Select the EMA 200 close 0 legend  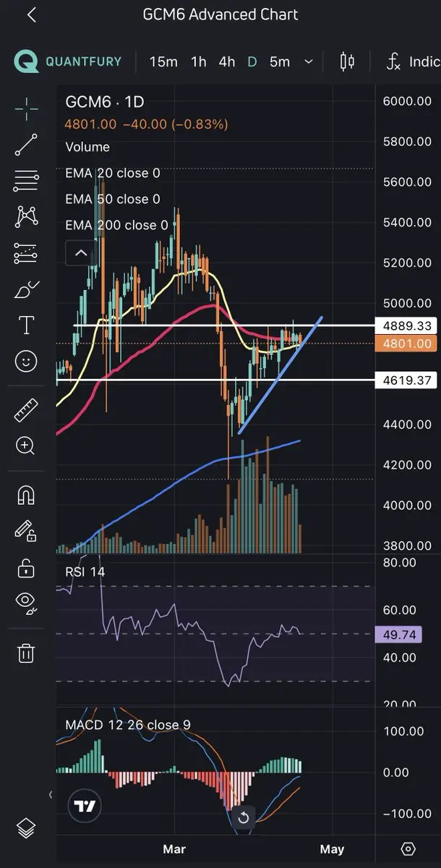coord(116,225)
